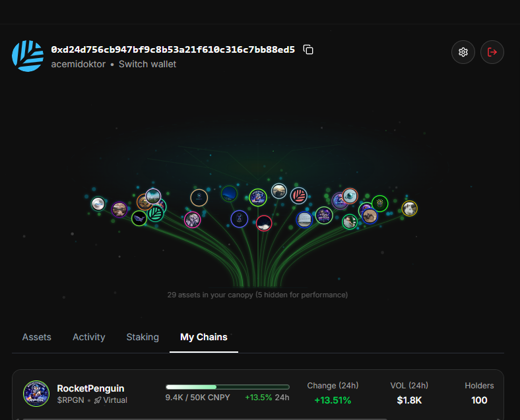Viewport: 520px width, 420px height.
Task: Select the purple-ringed desert landscape bubble
Action: (119, 209)
